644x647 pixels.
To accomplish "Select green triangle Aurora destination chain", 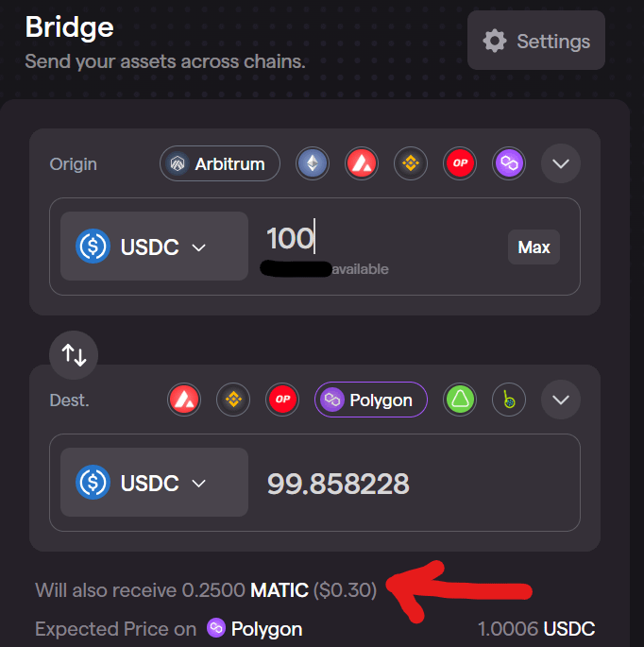I will tap(460, 400).
